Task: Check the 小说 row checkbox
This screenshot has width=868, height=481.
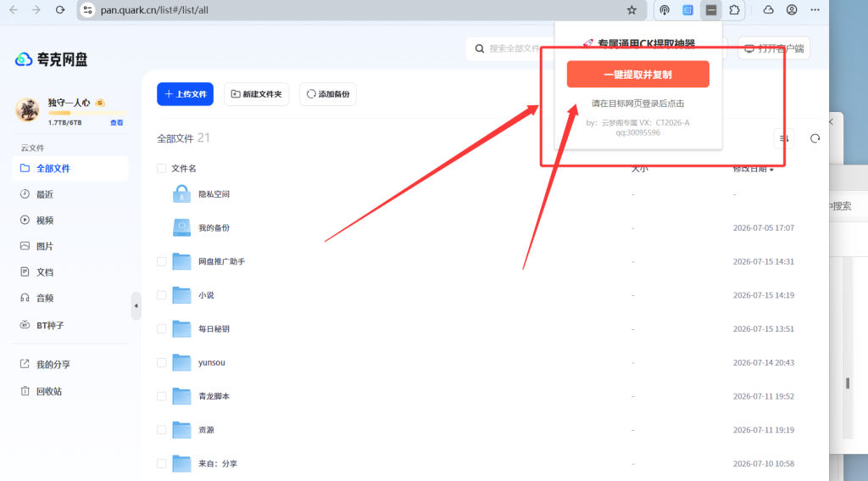Action: [x=162, y=295]
